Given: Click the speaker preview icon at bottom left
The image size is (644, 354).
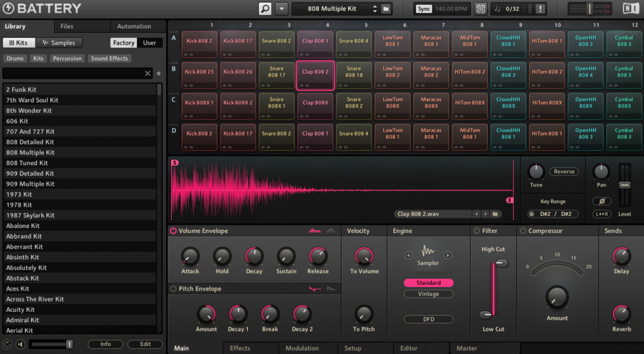Looking at the screenshot, I should [21, 344].
